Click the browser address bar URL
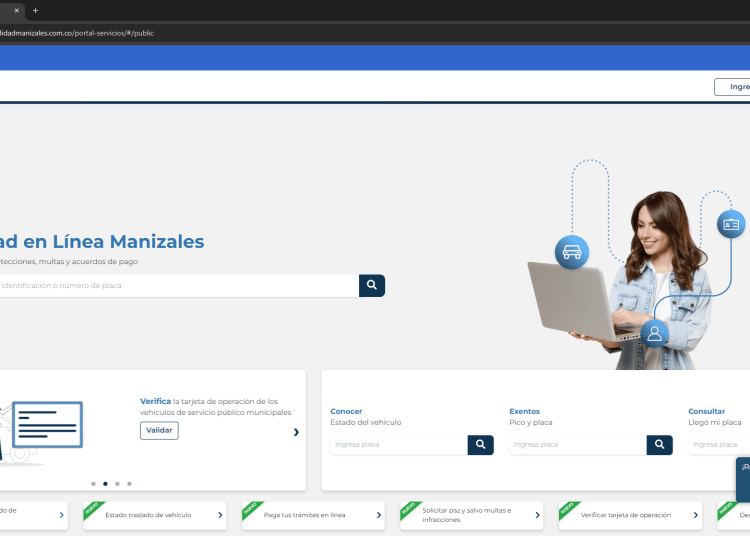The image size is (750, 536). pyautogui.click(x=77, y=33)
